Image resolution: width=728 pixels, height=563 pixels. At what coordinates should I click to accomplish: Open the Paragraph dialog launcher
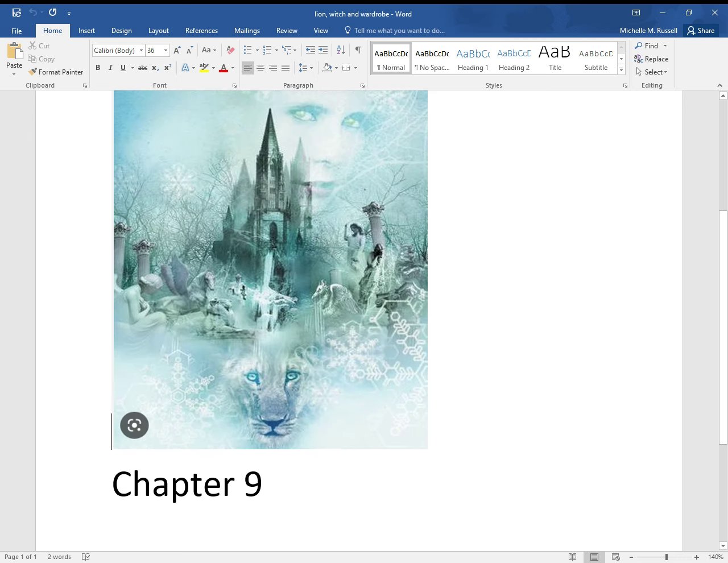(362, 86)
